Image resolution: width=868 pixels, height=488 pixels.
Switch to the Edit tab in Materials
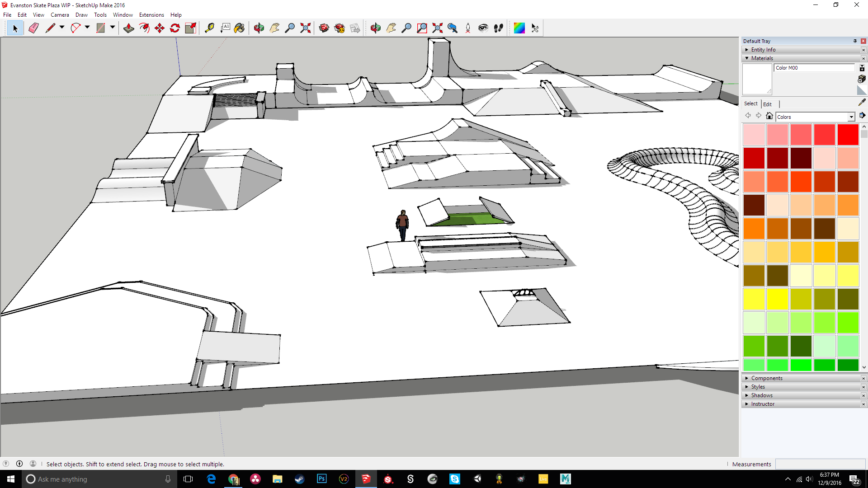(767, 104)
